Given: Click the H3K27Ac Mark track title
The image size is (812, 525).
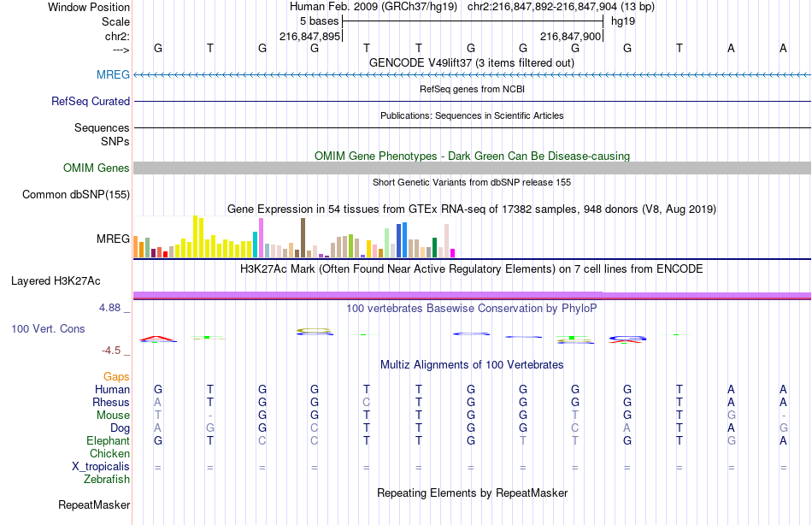Looking at the screenshot, I should [x=472, y=269].
